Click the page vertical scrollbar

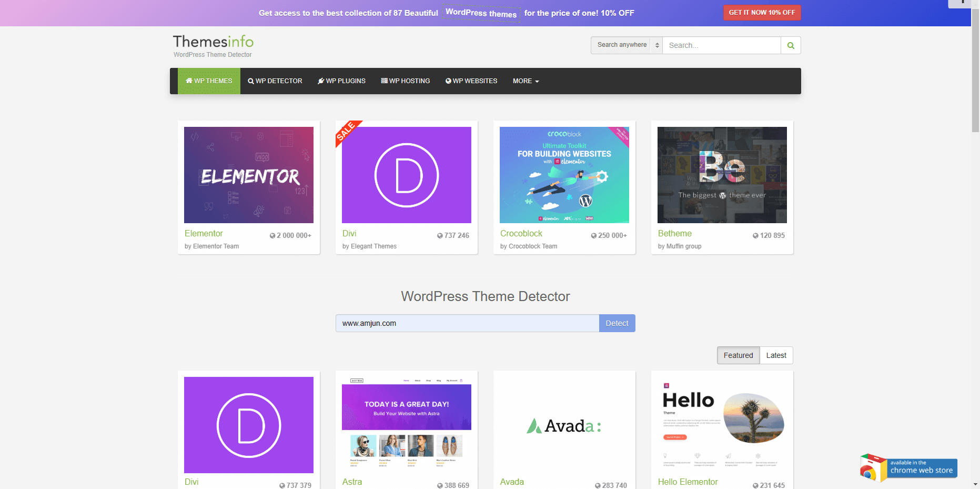[x=975, y=68]
